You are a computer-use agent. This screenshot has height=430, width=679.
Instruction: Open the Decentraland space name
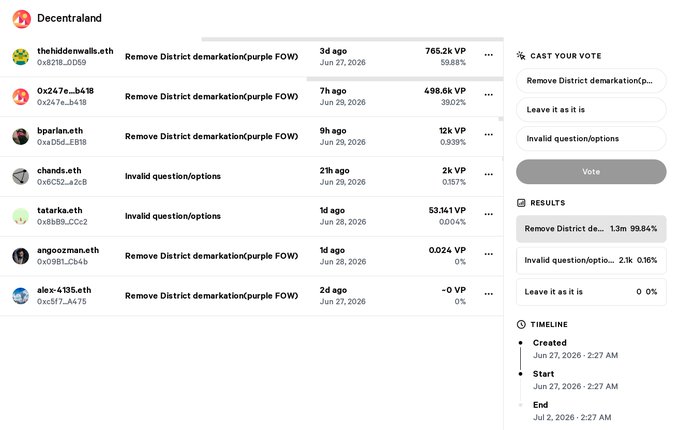click(x=69, y=18)
